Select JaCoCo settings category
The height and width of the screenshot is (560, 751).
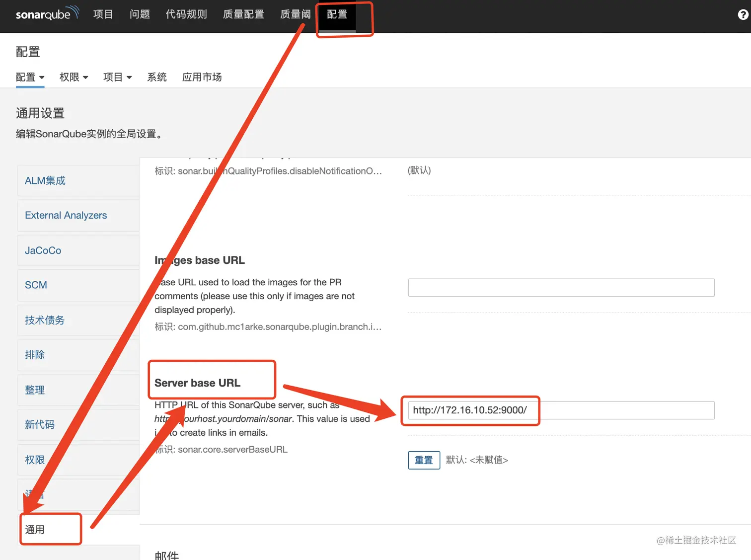(x=78, y=250)
